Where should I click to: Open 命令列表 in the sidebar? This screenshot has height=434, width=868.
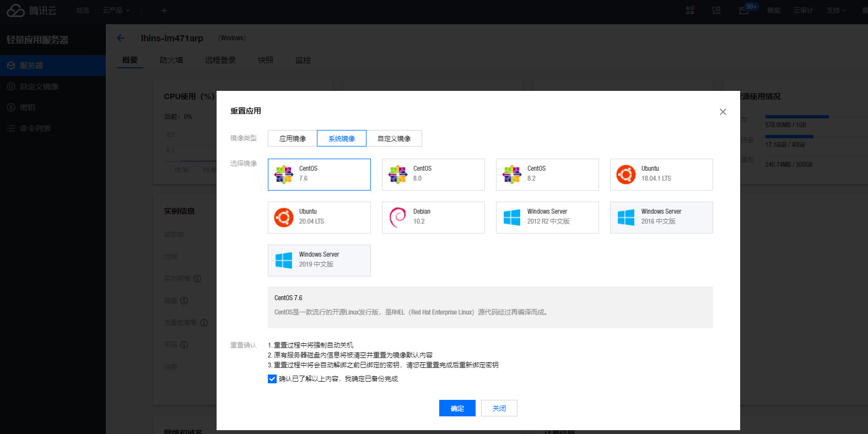53,128
